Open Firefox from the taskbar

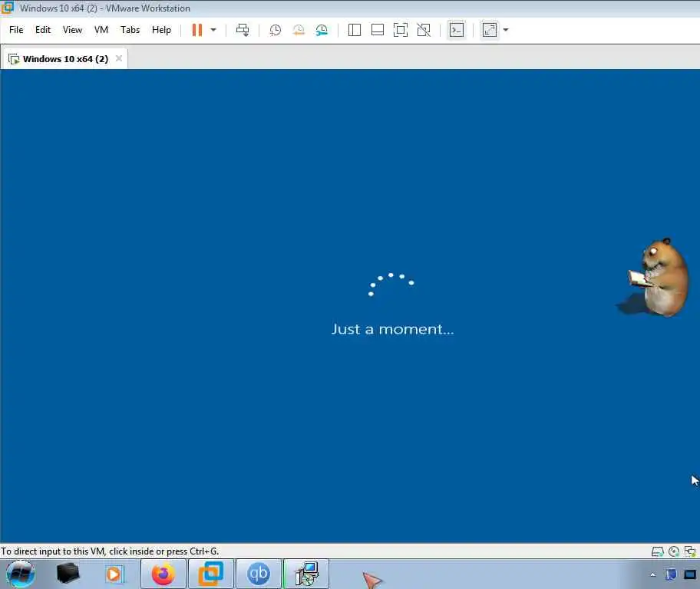click(163, 574)
